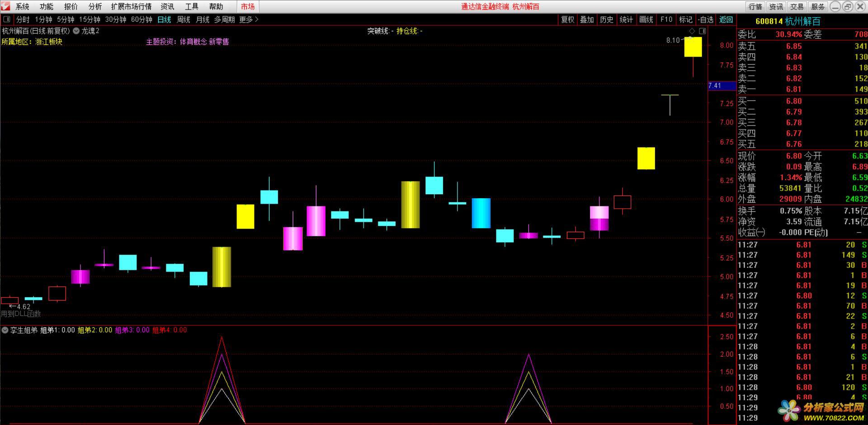
Task: Click the diamond marker icon above chart
Action: (692, 31)
